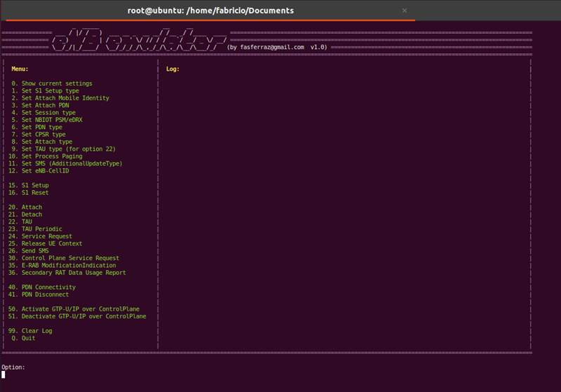Click the 'Set Attach PDN' entry
The width and height of the screenshot is (561, 392).
[x=40, y=105]
